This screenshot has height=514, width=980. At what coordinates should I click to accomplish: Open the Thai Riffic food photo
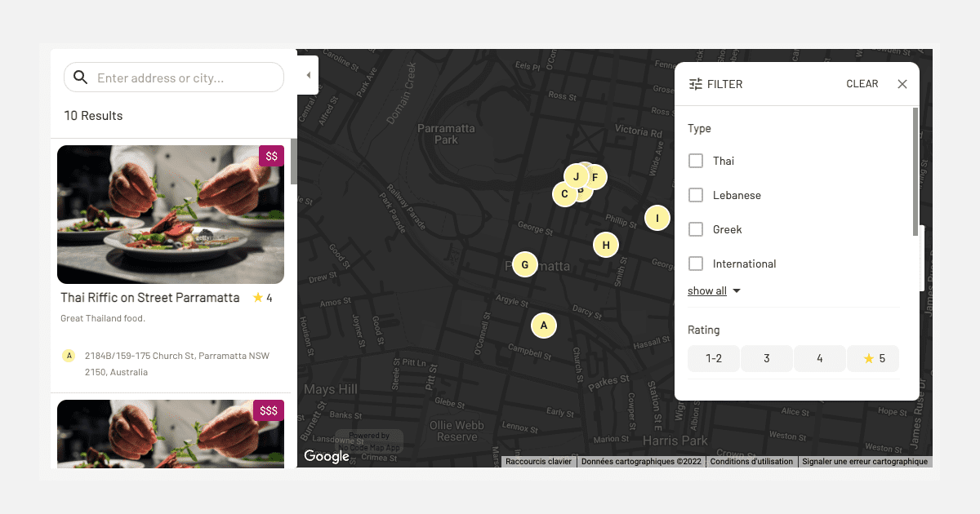171,215
